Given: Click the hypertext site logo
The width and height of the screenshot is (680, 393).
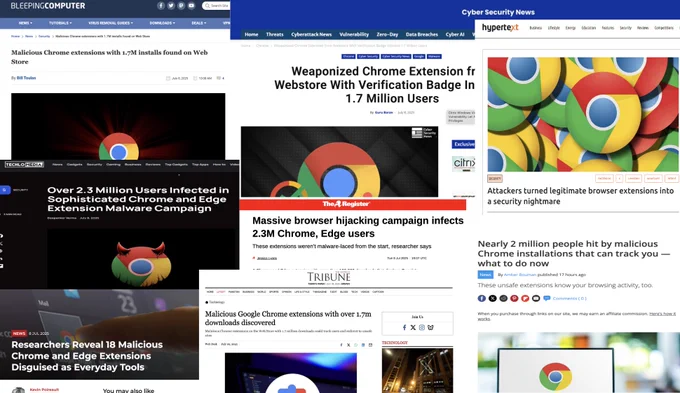Looking at the screenshot, I should tap(500, 27).
